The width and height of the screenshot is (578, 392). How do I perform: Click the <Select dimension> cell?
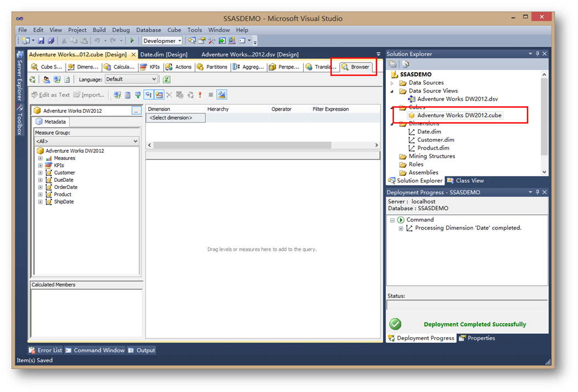(x=176, y=118)
